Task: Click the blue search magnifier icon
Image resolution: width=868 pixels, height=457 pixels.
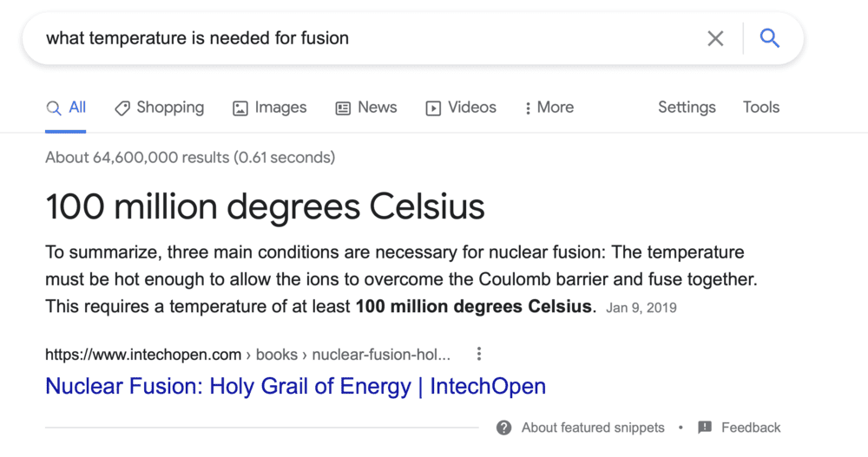Action: tap(769, 38)
